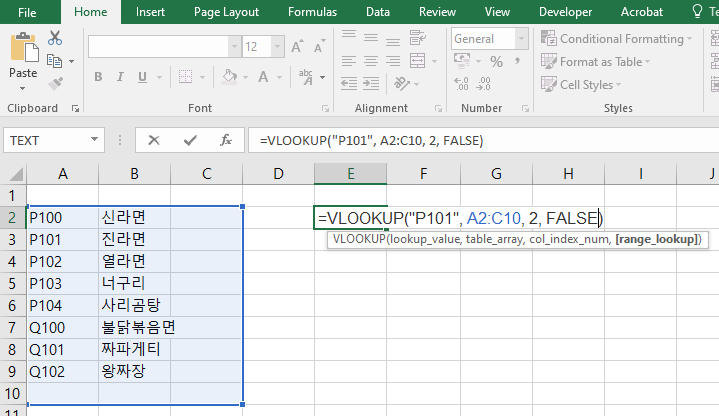Click the Bottom Align icon
719x416 pixels.
click(x=393, y=40)
